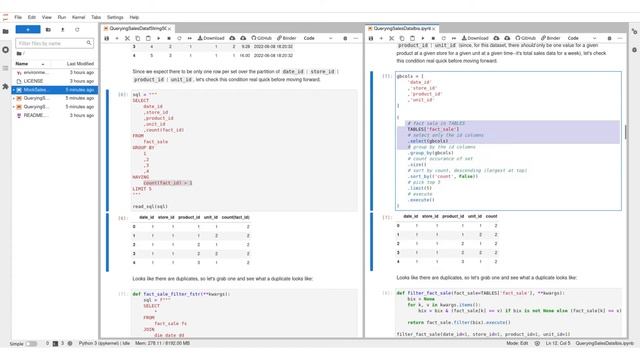
Task: Click the GitHub button in right notebook toolbar
Action: tap(526, 38)
